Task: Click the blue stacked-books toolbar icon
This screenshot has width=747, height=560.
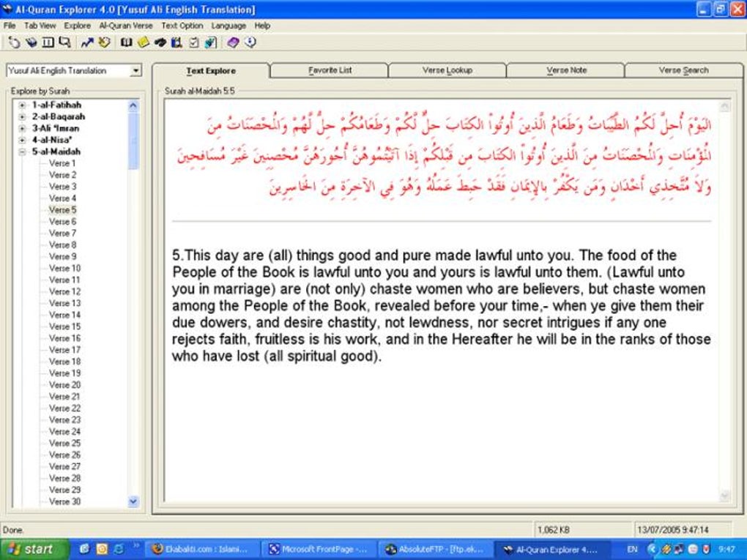Action: 31,43
